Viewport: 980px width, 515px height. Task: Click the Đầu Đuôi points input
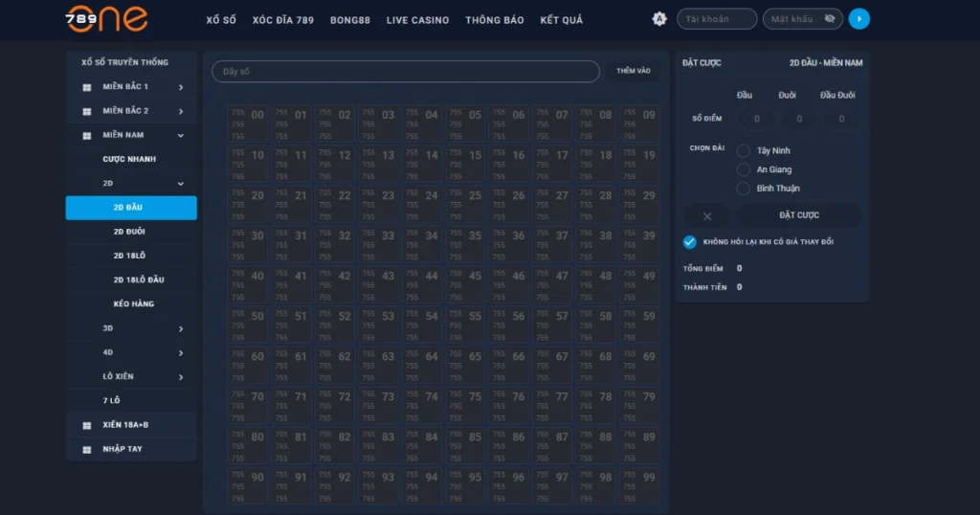pyautogui.click(x=841, y=119)
